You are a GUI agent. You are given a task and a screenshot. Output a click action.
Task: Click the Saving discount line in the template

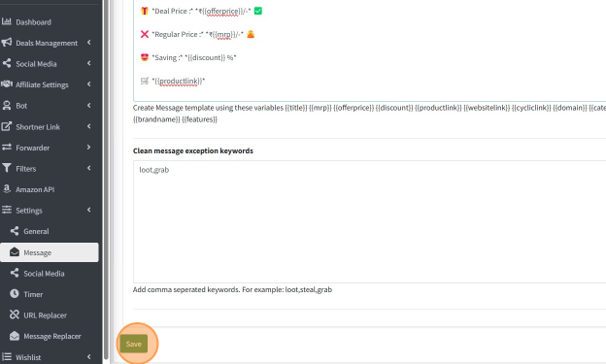tap(188, 57)
